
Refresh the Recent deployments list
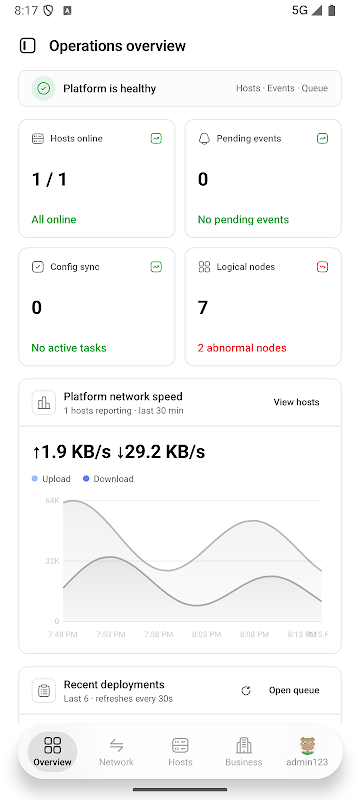coord(246,690)
